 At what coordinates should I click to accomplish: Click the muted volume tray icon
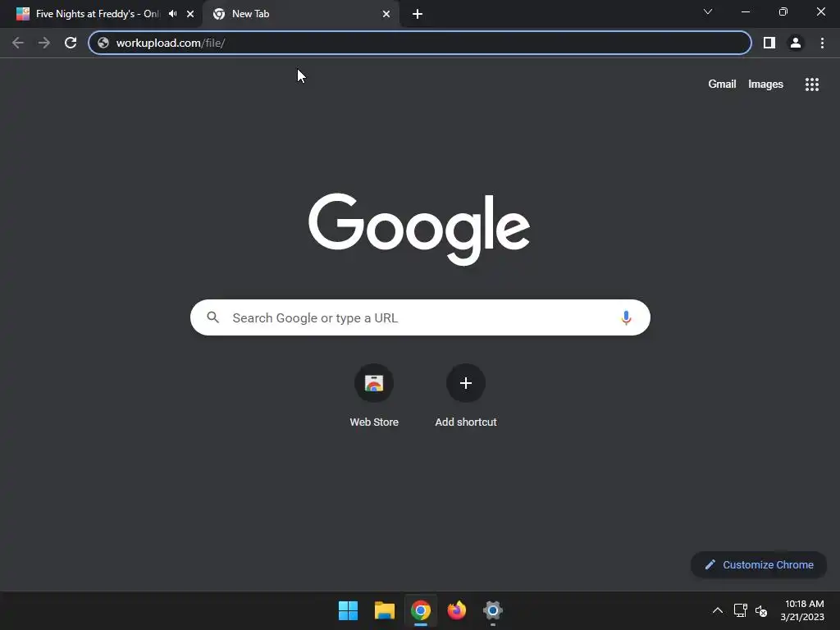(761, 610)
